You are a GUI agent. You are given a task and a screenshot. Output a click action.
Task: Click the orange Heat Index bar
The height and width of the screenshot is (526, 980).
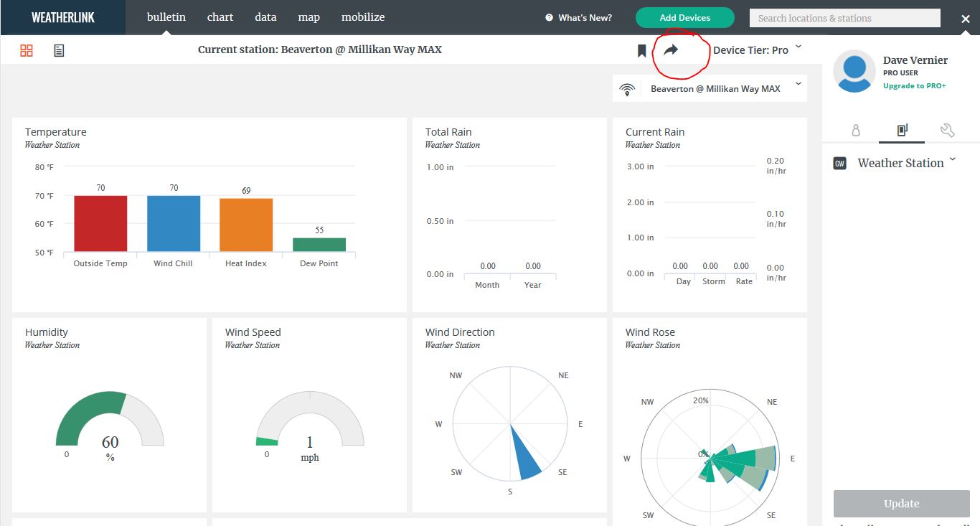pyautogui.click(x=246, y=225)
